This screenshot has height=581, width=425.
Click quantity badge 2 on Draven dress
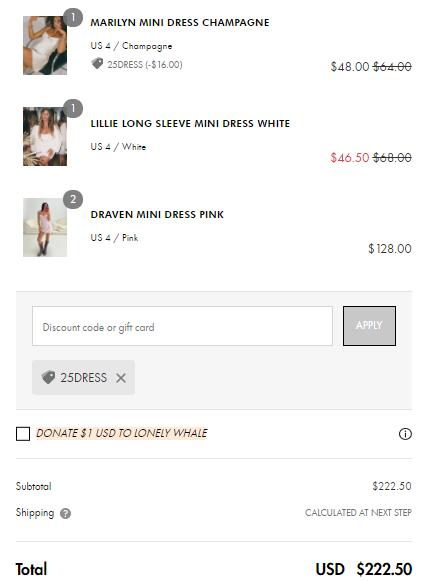[73, 200]
